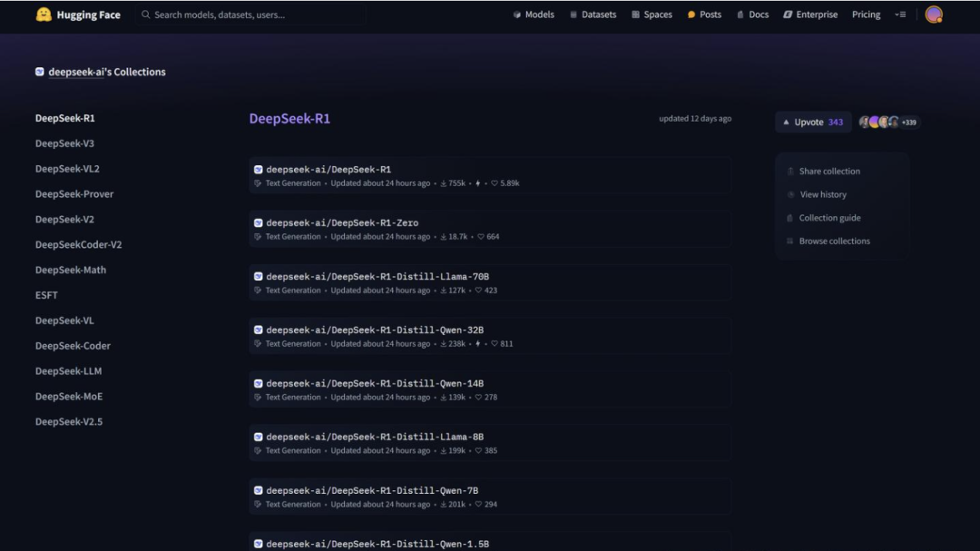Open the Spaces nav item
The height and width of the screenshot is (551, 980).
[652, 15]
